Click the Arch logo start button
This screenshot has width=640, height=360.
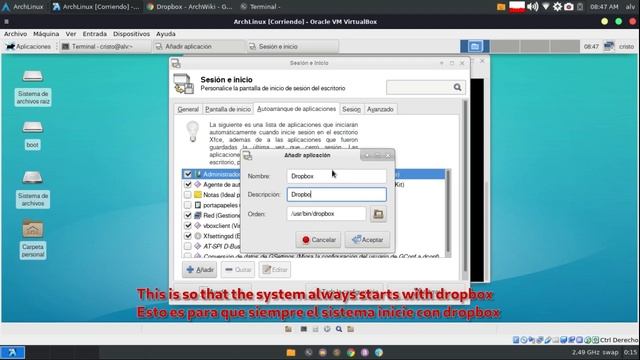point(13,352)
